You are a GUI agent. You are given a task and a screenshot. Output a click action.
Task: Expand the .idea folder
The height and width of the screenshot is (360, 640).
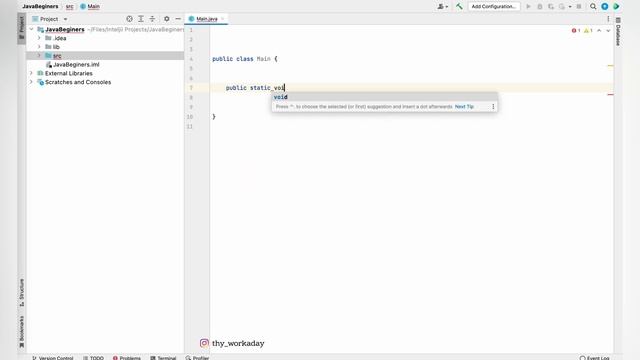[x=39, y=38]
